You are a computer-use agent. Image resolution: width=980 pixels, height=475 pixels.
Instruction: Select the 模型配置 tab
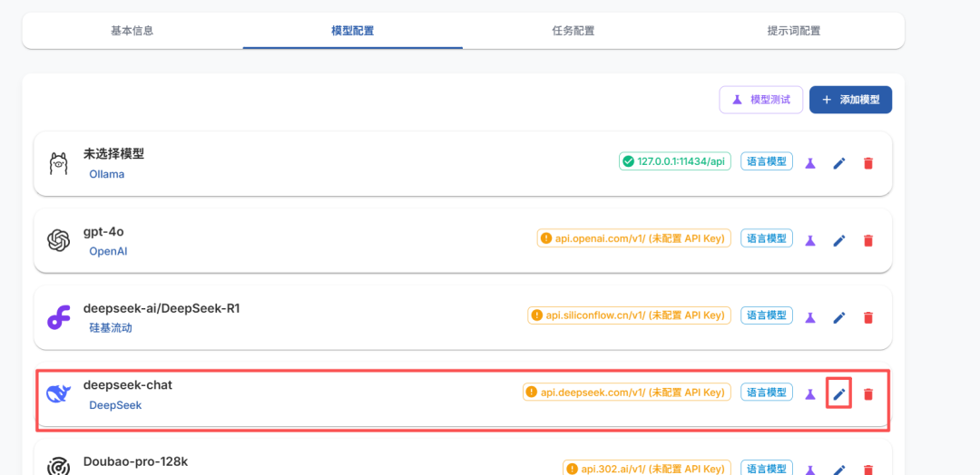(353, 31)
